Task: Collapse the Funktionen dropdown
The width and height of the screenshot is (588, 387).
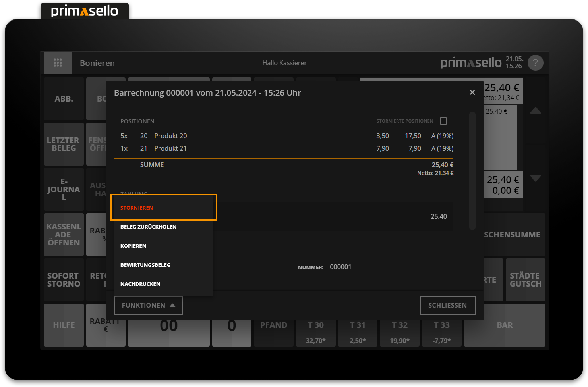Action: (x=148, y=305)
